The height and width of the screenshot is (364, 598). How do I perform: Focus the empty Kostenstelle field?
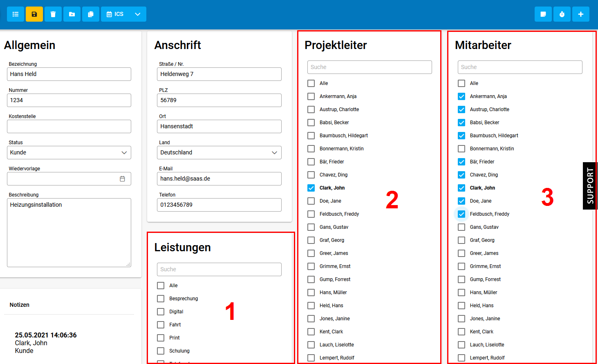(x=69, y=126)
